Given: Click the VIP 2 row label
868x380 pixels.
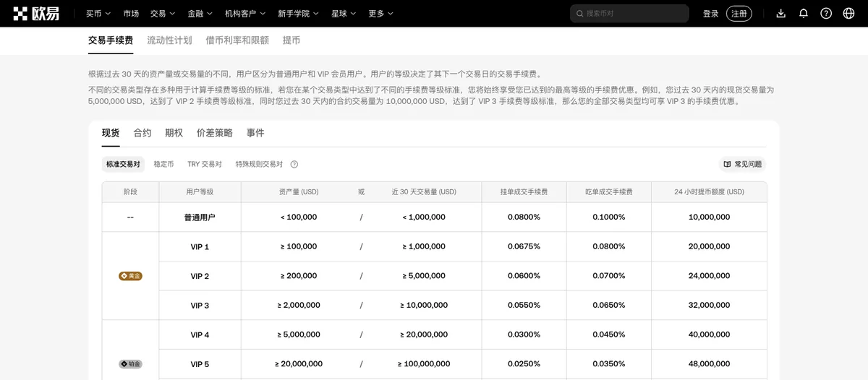Looking at the screenshot, I should coord(200,276).
